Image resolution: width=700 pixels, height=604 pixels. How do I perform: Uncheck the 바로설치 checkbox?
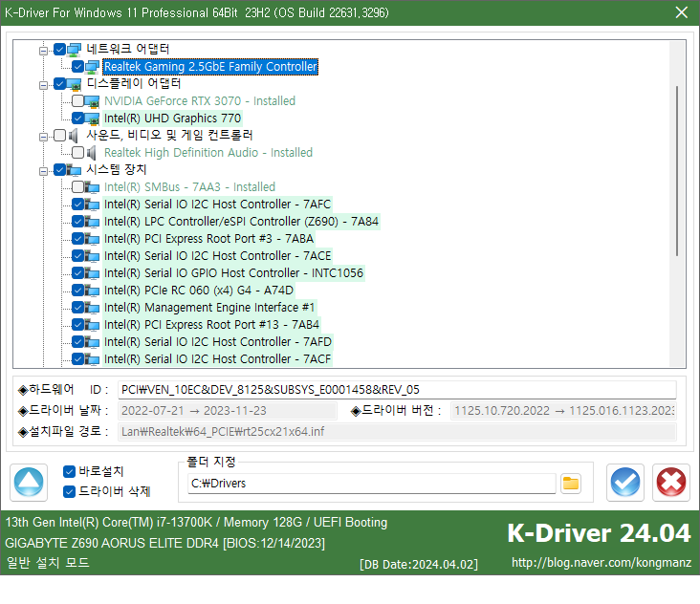pyautogui.click(x=69, y=471)
